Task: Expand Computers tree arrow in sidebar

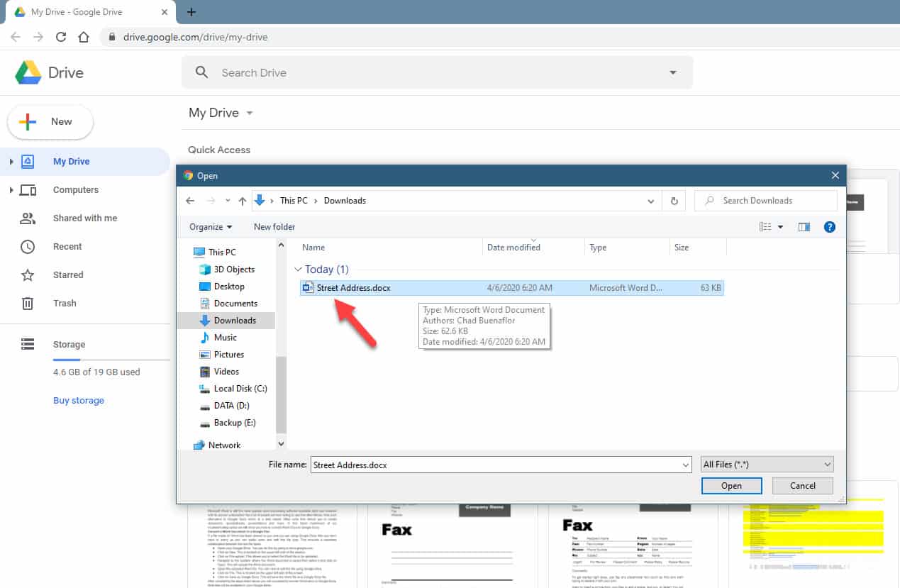Action: [11, 190]
